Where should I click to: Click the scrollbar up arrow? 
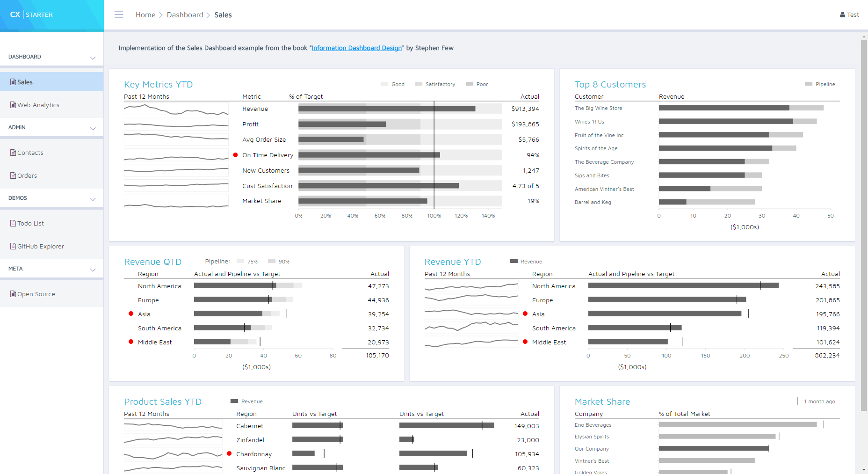tap(864, 36)
